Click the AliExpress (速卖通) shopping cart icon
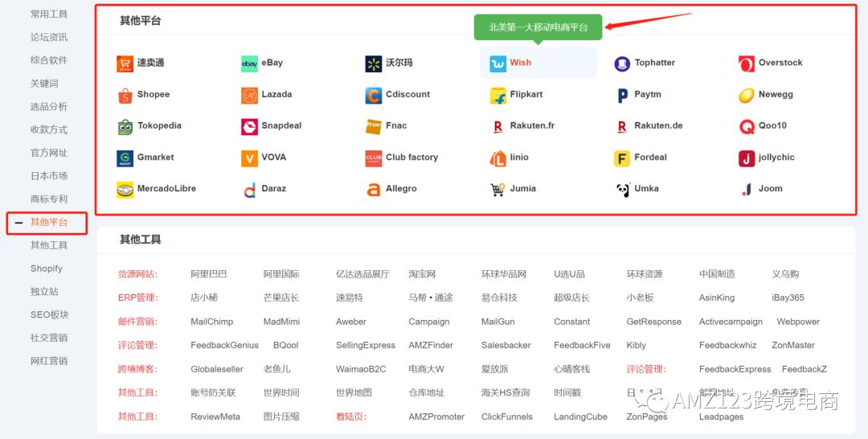 tap(125, 64)
